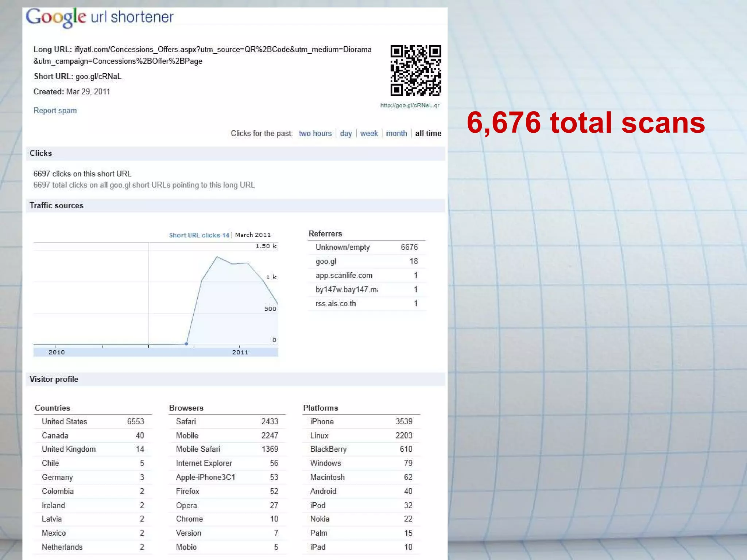Click the 2010 label on chart timeline

click(x=57, y=352)
